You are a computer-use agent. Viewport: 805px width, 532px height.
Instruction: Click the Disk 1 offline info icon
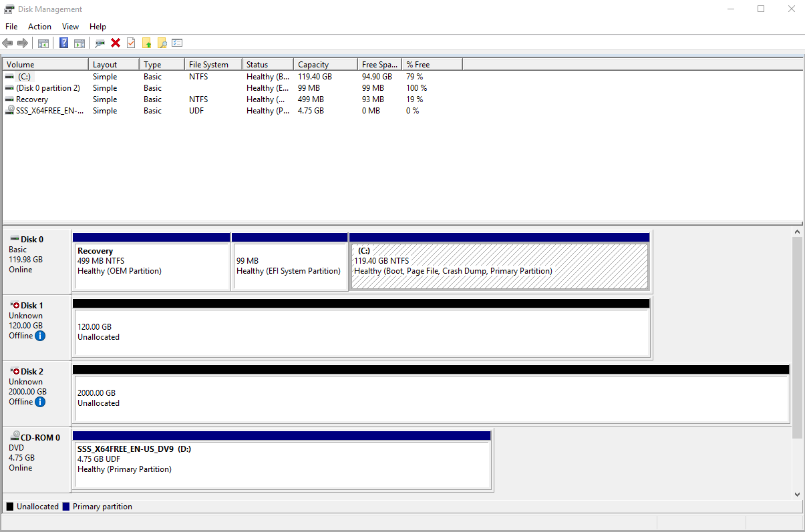[x=40, y=336]
